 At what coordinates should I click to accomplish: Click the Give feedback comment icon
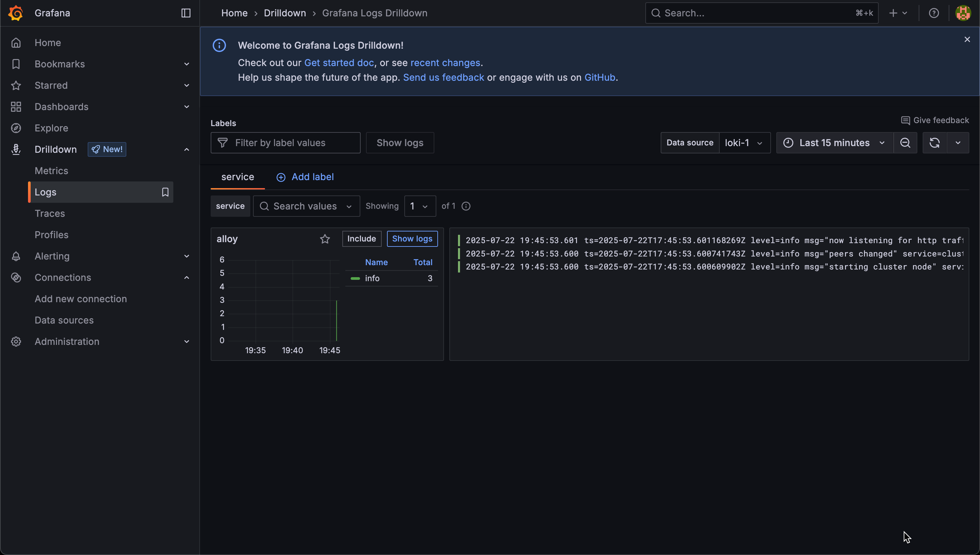906,120
